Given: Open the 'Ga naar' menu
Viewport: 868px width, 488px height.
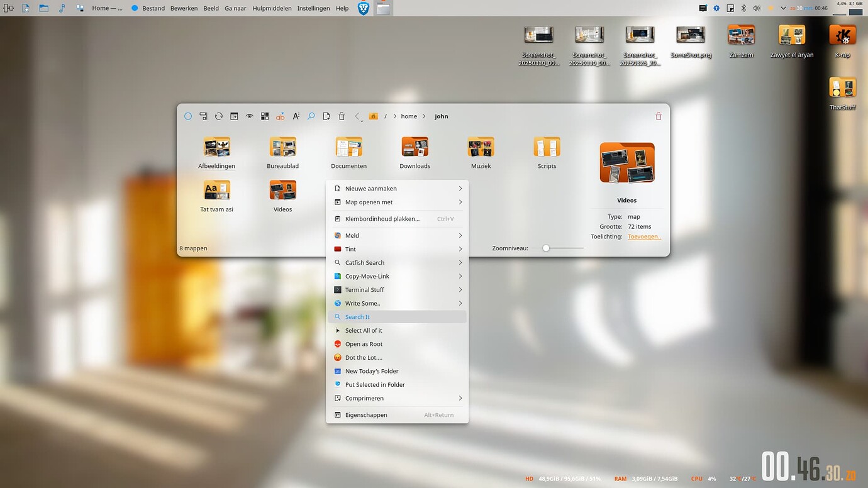Looking at the screenshot, I should (236, 8).
